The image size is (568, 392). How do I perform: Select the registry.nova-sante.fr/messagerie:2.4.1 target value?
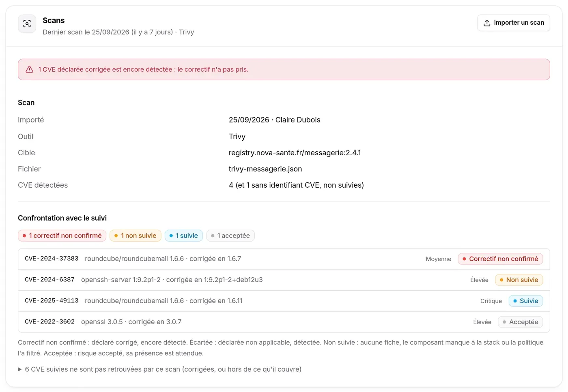[x=295, y=153]
